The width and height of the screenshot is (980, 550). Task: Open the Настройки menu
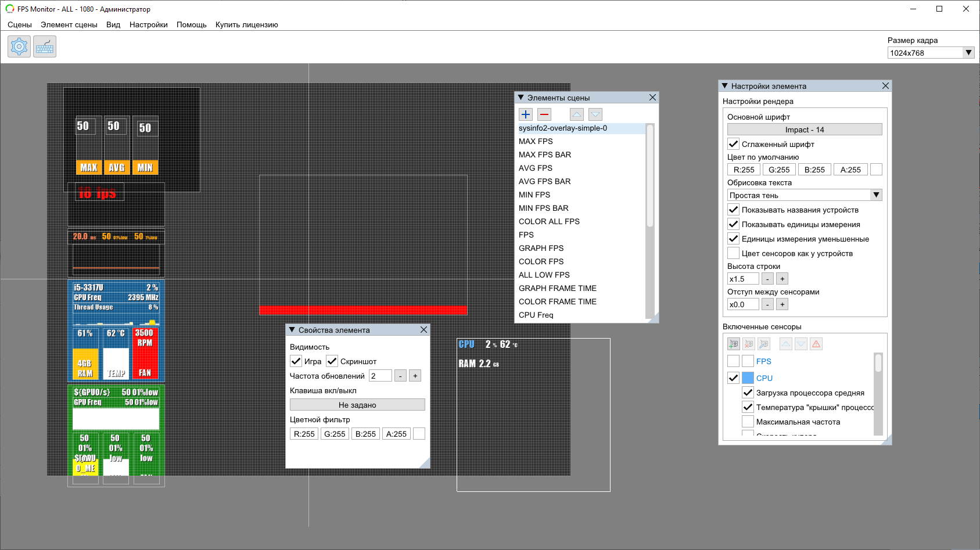148,24
